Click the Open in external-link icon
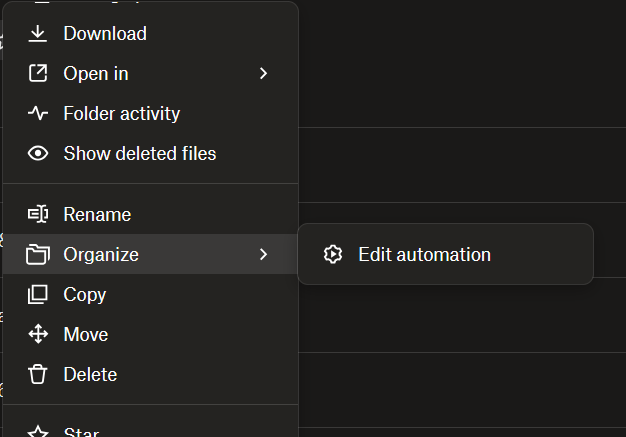Image resolution: width=626 pixels, height=437 pixels. click(x=38, y=74)
